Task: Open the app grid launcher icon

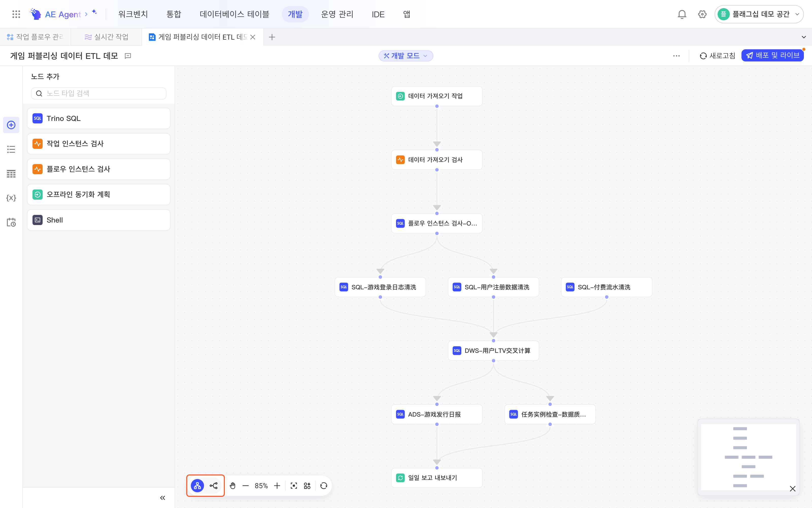Action: [16, 14]
